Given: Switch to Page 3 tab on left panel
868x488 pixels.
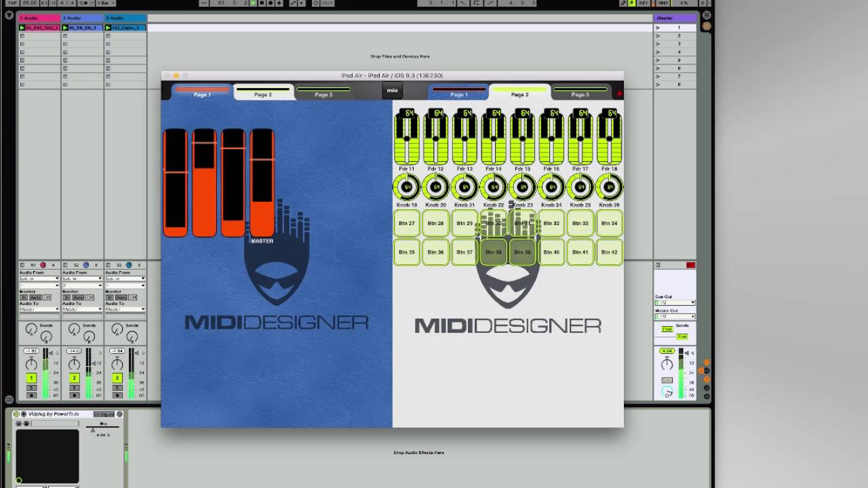Looking at the screenshot, I should point(323,91).
